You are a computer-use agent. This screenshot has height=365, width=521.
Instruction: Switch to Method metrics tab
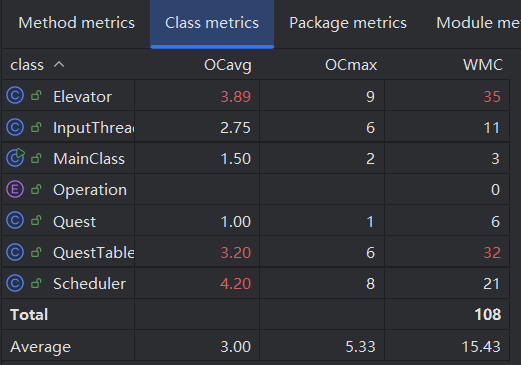click(76, 23)
